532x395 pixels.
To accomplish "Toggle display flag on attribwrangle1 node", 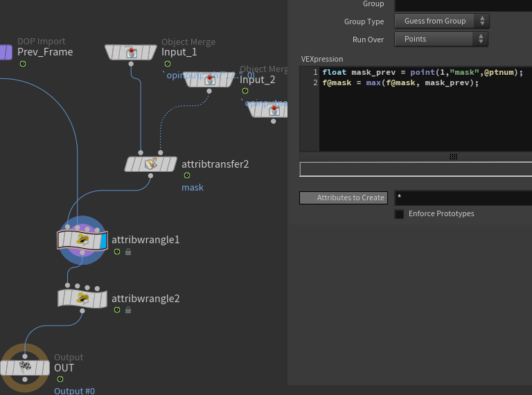I will (104, 240).
